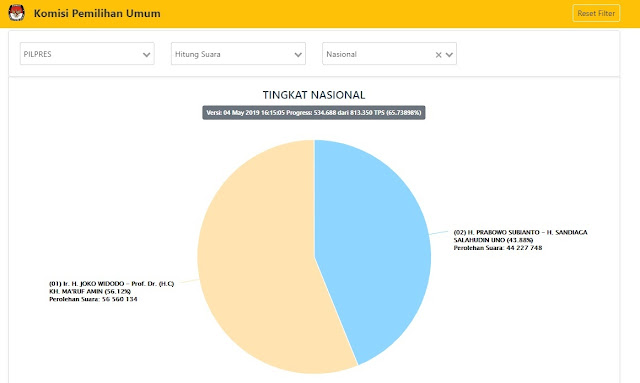Click Salahudin Uno (43.88%) text

point(493,240)
